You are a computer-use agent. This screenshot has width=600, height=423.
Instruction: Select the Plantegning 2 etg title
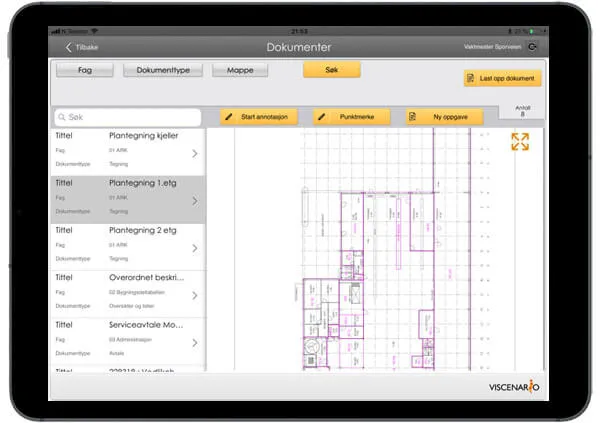[x=143, y=230]
